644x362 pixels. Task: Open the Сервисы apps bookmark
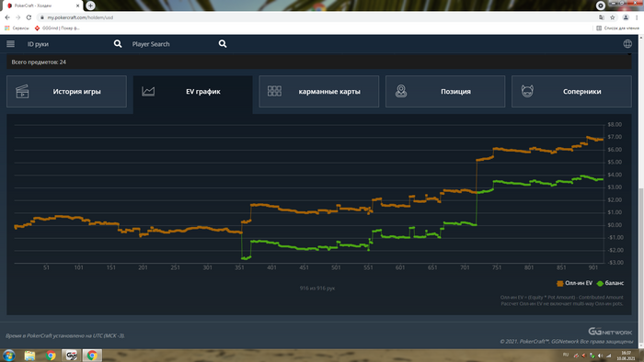click(x=17, y=28)
